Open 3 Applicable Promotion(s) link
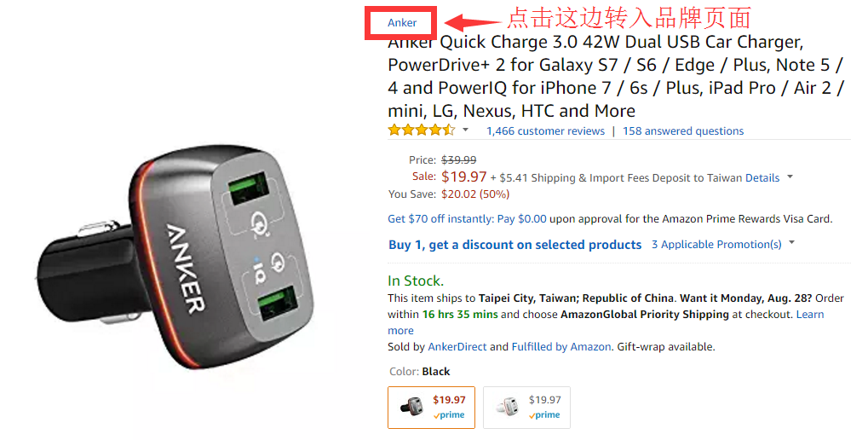This screenshot has width=868, height=440. tap(716, 245)
